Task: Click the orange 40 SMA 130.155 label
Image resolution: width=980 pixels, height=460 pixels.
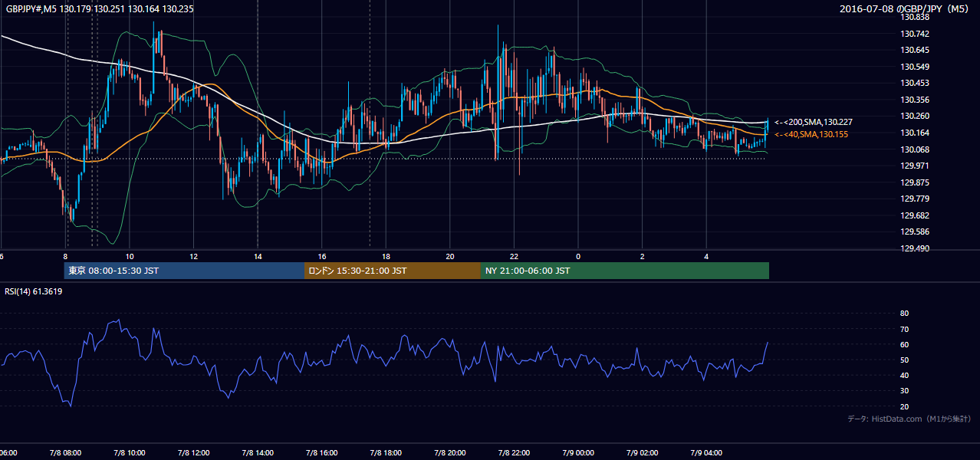Action: click(x=812, y=134)
